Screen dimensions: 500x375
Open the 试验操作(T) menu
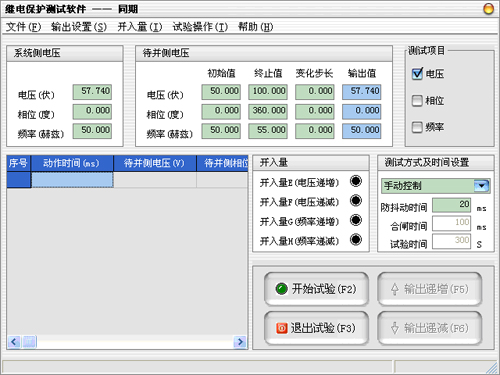(200, 27)
